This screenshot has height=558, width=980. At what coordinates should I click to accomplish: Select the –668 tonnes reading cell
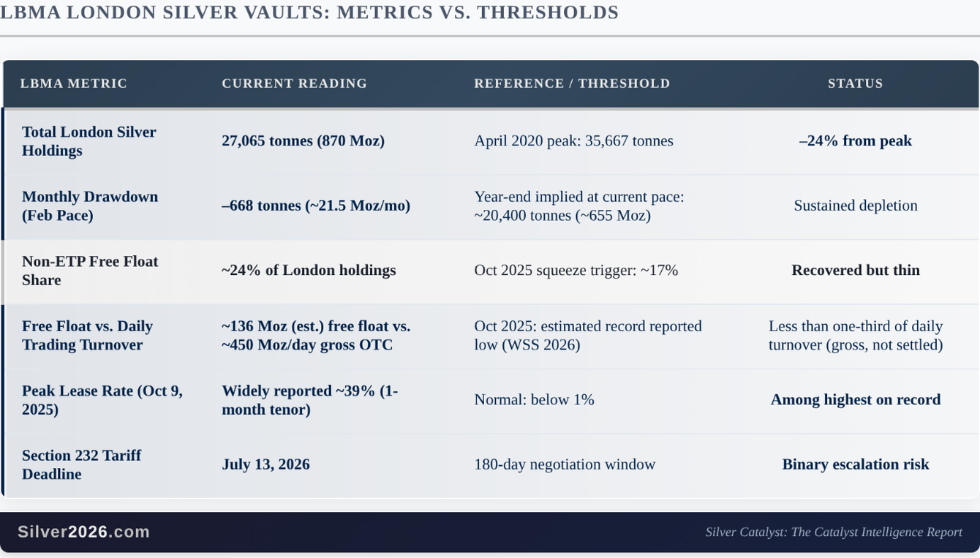[x=315, y=206]
